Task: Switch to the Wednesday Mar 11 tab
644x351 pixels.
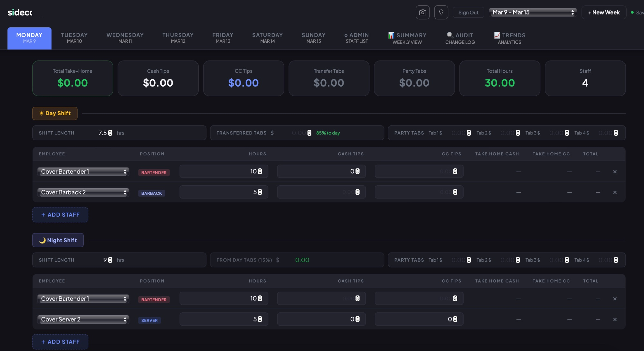Action: [125, 38]
